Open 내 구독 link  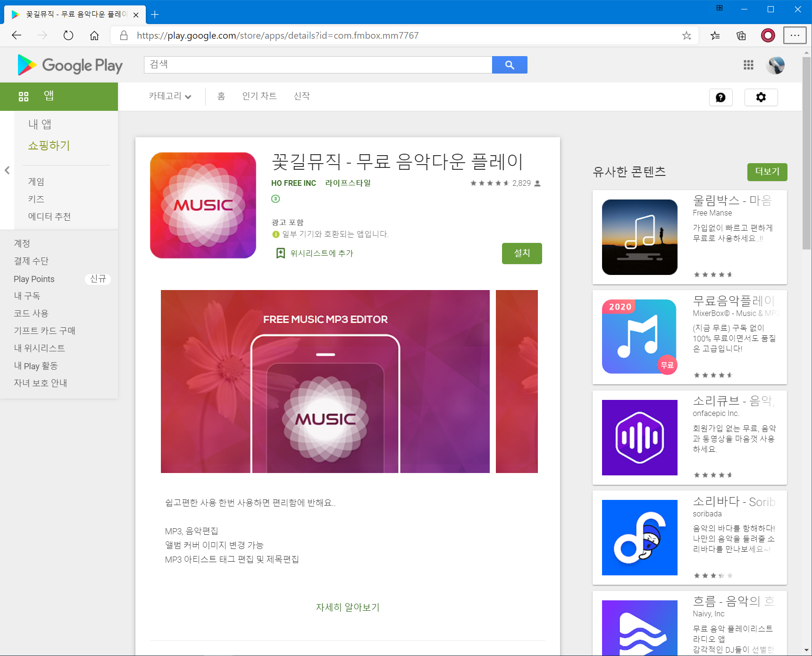27,296
